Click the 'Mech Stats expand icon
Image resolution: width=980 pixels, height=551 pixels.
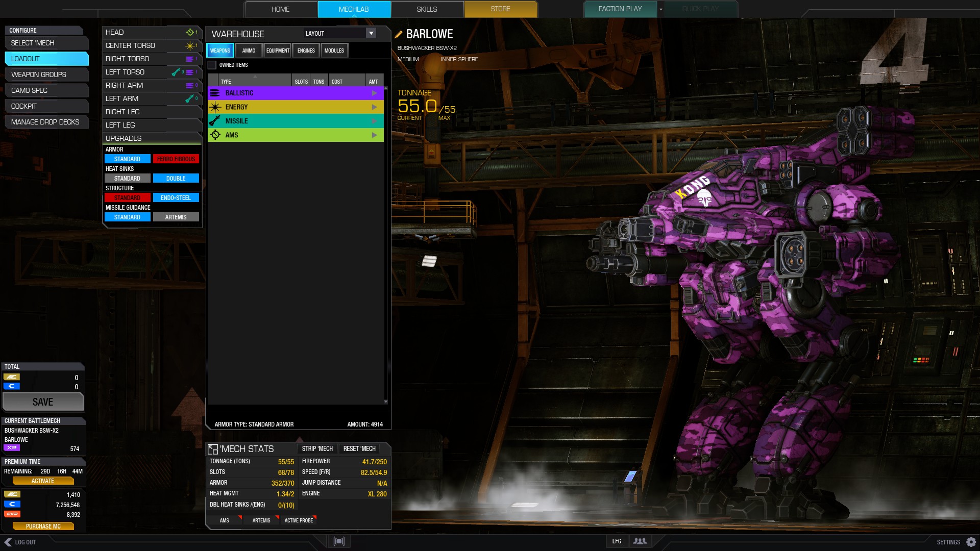pos(213,449)
